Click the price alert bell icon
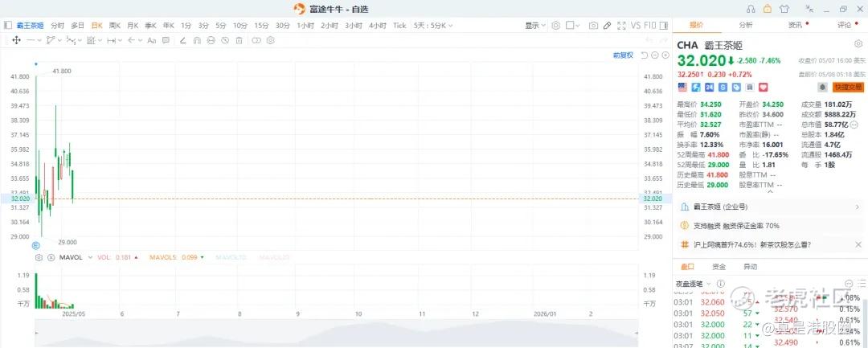This screenshot has width=868, height=348. coord(823,88)
